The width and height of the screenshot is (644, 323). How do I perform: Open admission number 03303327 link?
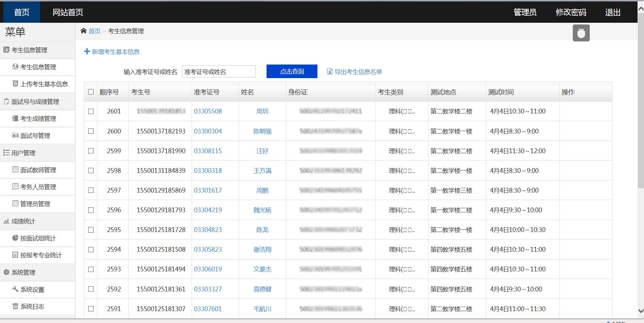(208, 289)
